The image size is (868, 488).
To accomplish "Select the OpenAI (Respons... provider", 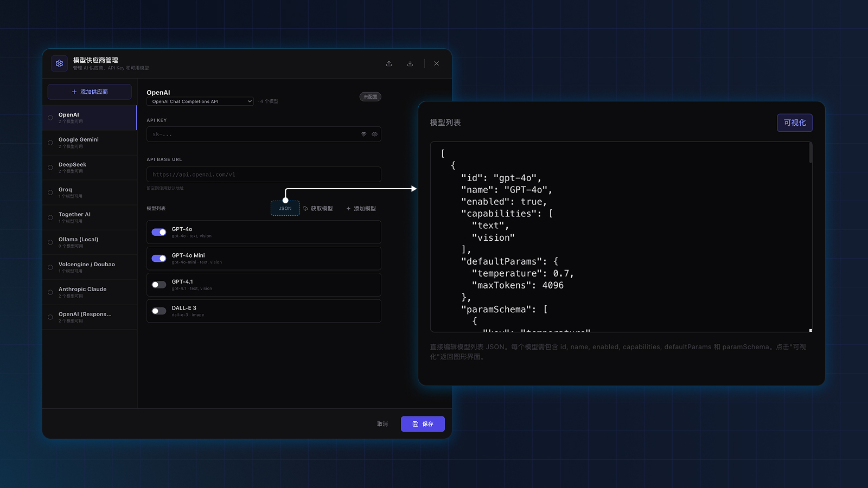I will (90, 317).
